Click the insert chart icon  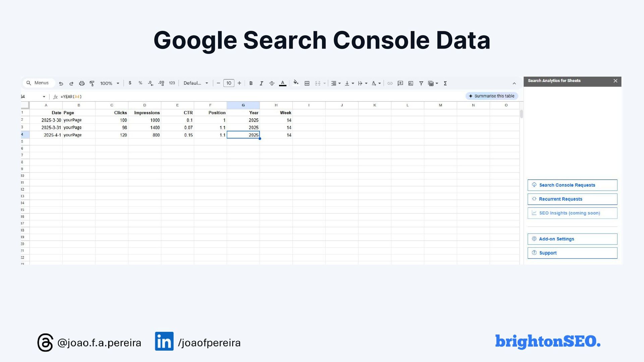(x=411, y=83)
